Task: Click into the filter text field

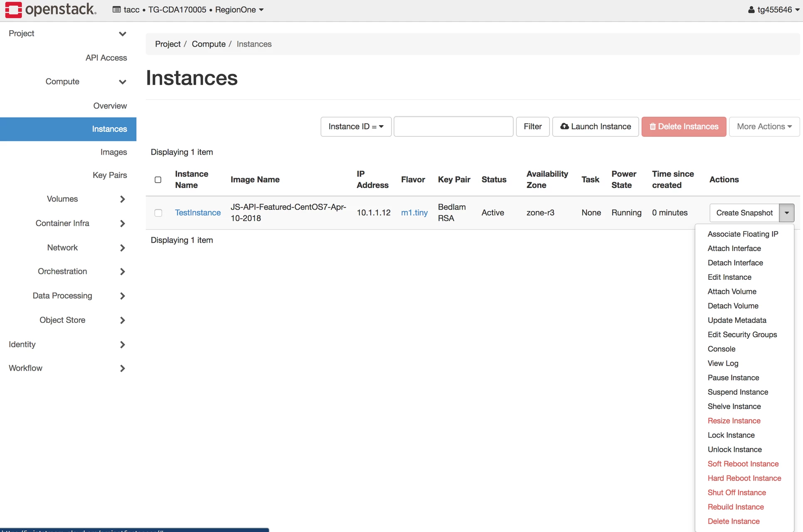Action: pyautogui.click(x=453, y=126)
